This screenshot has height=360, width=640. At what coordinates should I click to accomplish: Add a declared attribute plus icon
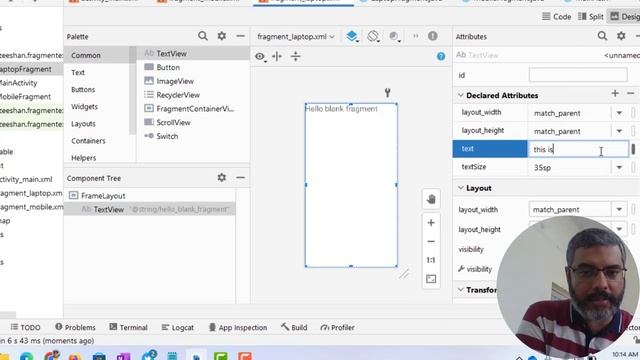tap(615, 93)
